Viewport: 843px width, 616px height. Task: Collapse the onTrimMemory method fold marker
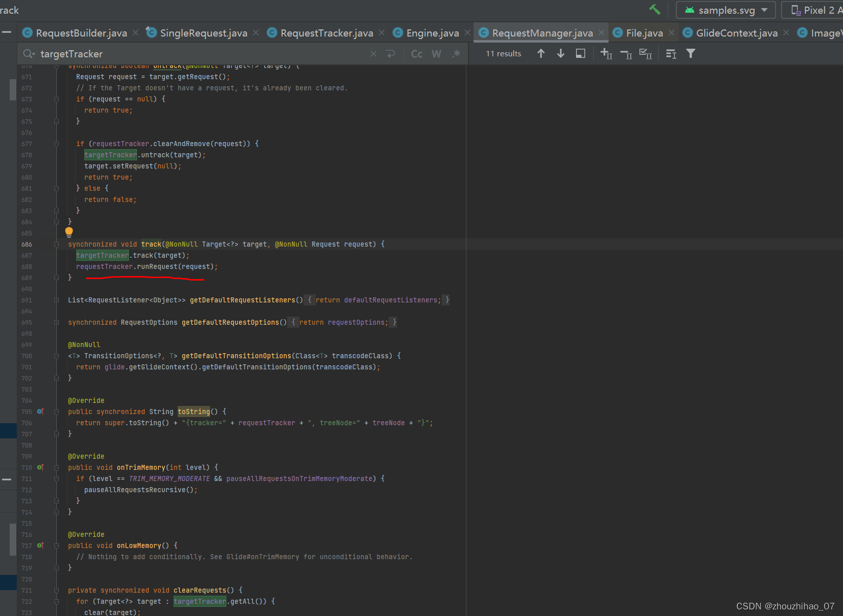[x=57, y=467]
